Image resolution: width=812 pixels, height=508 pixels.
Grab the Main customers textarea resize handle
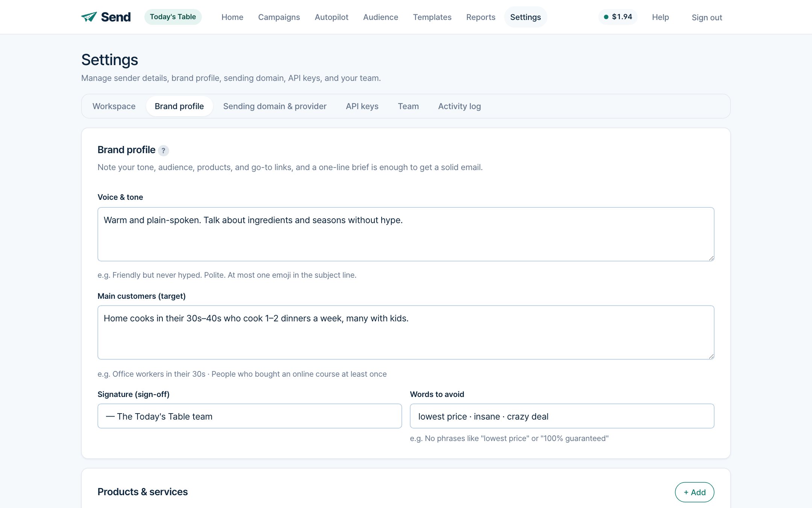tap(711, 356)
